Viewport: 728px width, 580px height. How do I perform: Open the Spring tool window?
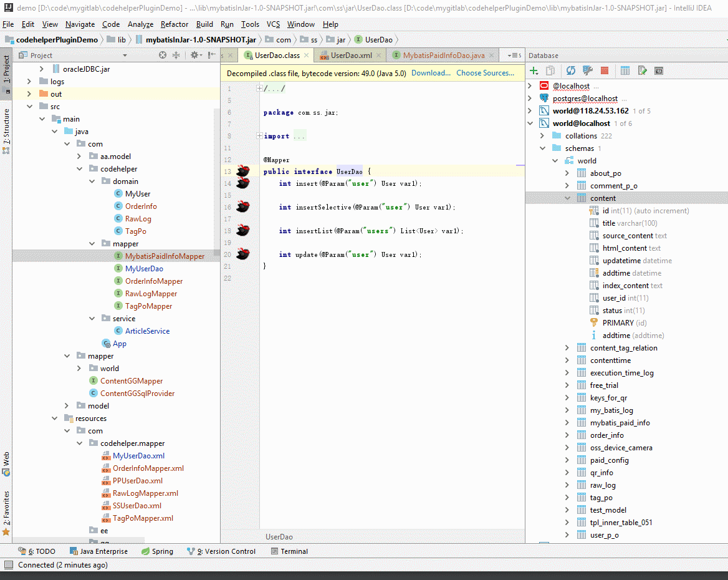pos(158,551)
